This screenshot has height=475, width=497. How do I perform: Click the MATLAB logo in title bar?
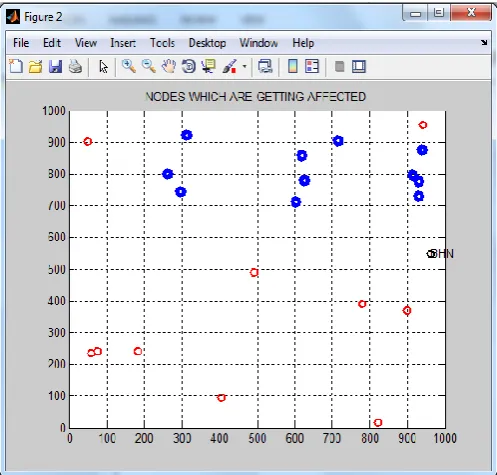click(x=13, y=17)
